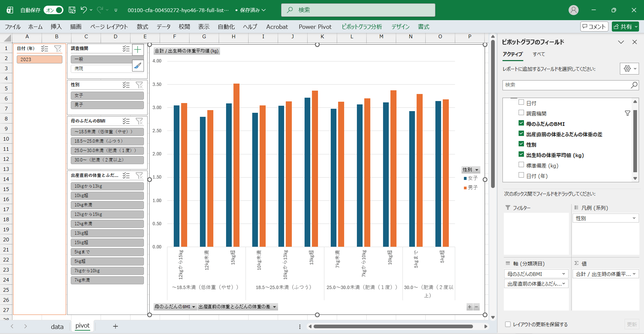644x334 pixels.
Task: Expand 性別 dropdown in legend area box
Action: 634,218
